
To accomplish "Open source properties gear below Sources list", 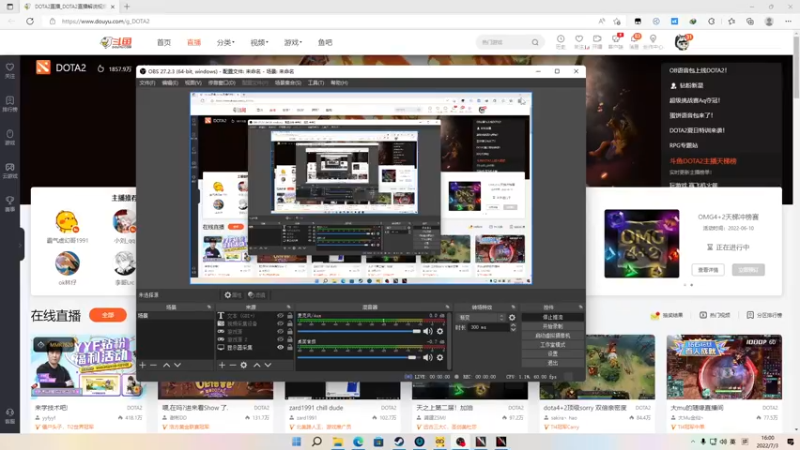I will coord(244,365).
